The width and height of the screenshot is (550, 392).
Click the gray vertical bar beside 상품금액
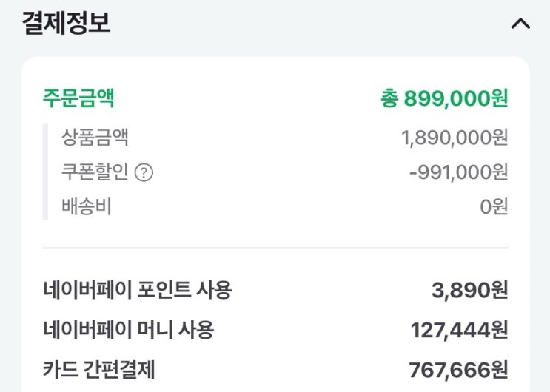pyautogui.click(x=45, y=172)
